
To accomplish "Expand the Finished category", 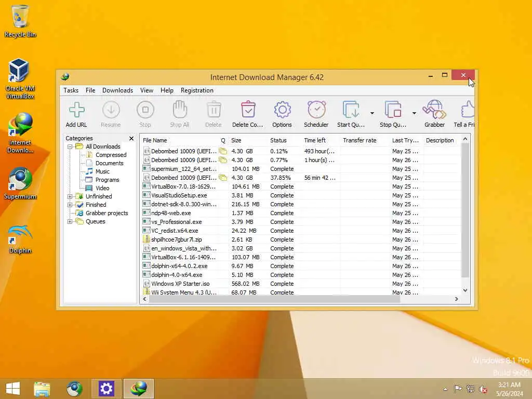I will click(70, 205).
